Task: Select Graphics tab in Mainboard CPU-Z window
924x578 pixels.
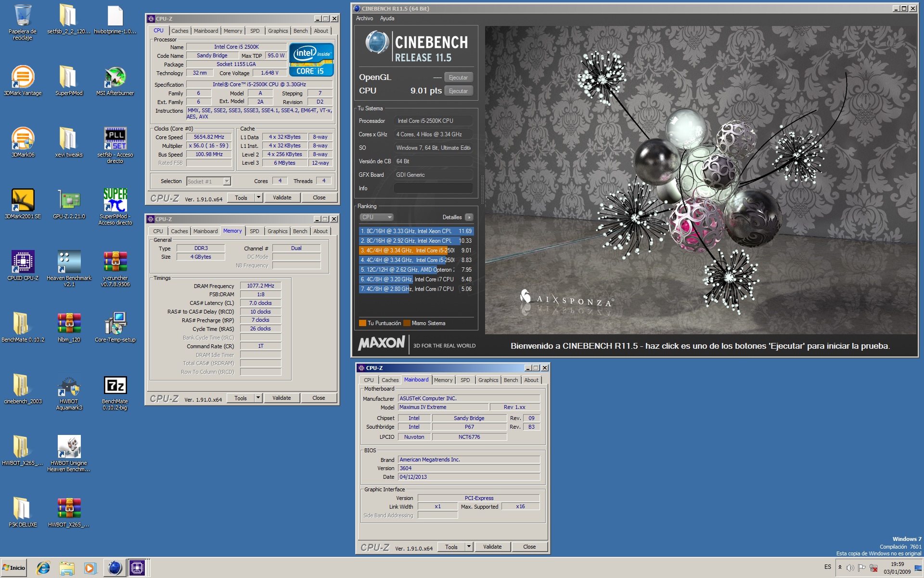Action: pyautogui.click(x=488, y=380)
